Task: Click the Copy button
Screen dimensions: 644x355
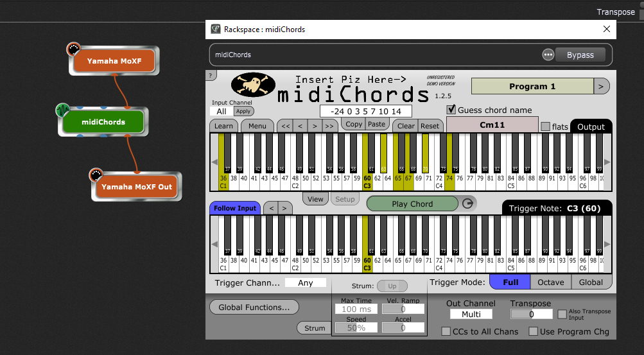Action: (354, 124)
